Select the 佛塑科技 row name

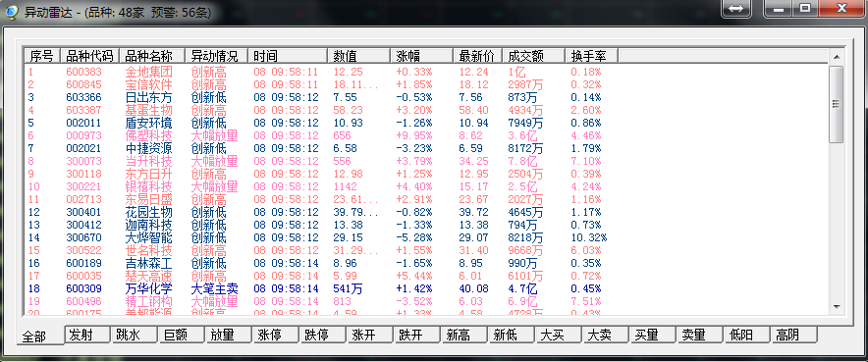149,135
